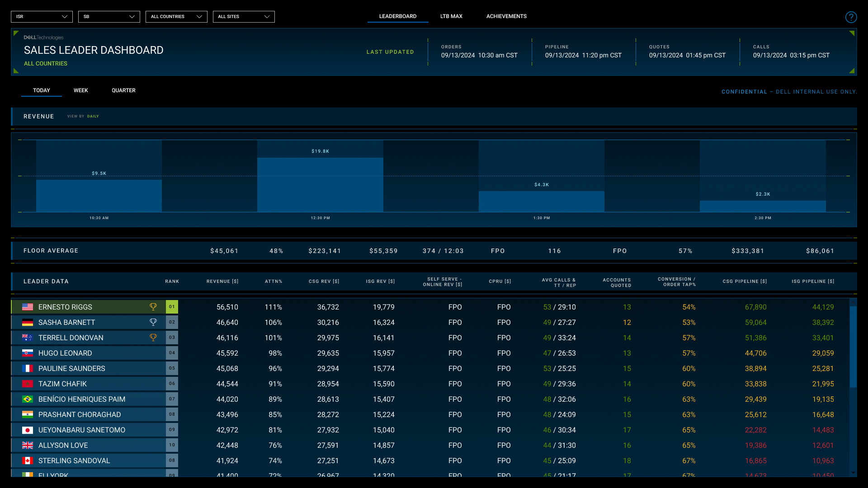Open the All Countries dropdown
868x488 pixels.
tap(176, 17)
